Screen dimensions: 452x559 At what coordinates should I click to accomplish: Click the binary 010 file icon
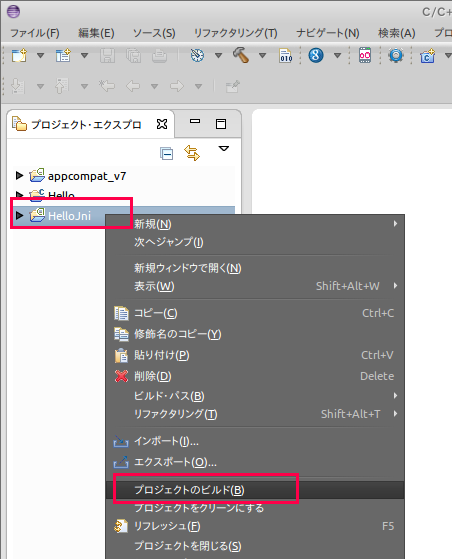[286, 55]
